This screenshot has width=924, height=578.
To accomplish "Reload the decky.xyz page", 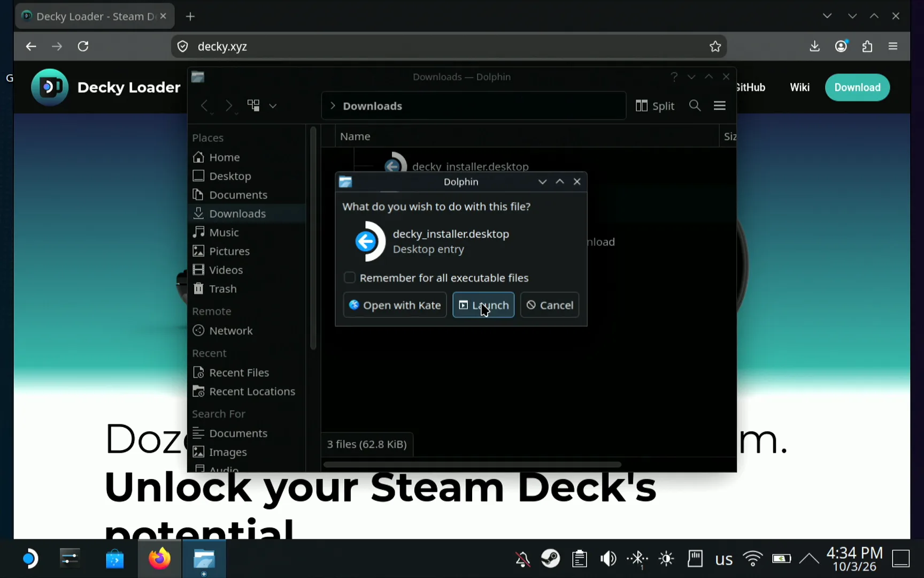I will [x=83, y=47].
